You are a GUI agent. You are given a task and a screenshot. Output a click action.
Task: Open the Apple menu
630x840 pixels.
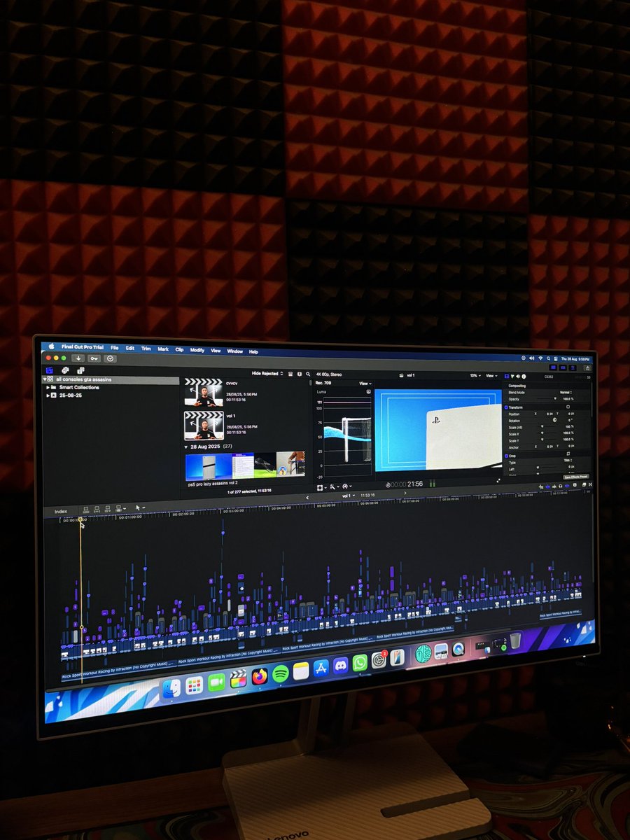point(51,346)
